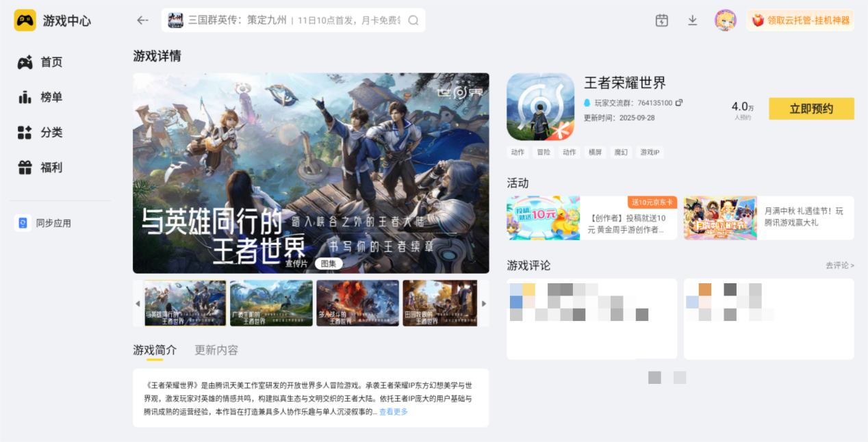Switch to the 更新内容 tab
The height and width of the screenshot is (442, 868).
coord(215,350)
